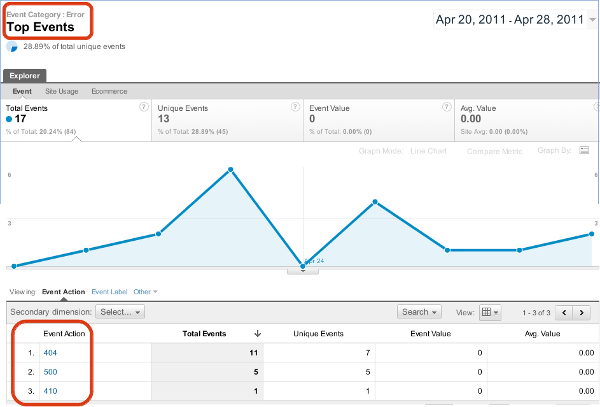Choose the Line Chart graph mode
The height and width of the screenshot is (407, 600).
429,151
